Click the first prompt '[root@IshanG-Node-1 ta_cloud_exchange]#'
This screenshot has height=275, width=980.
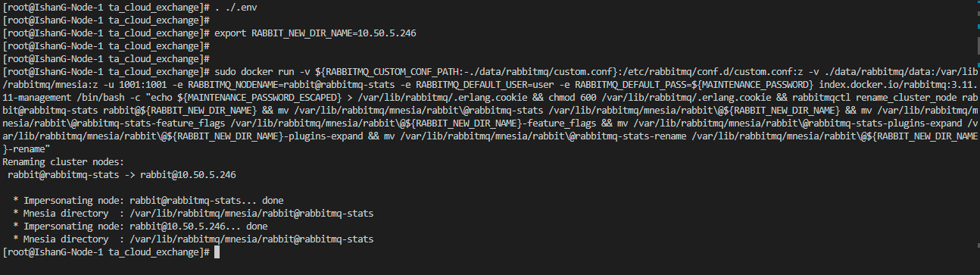point(106,7)
